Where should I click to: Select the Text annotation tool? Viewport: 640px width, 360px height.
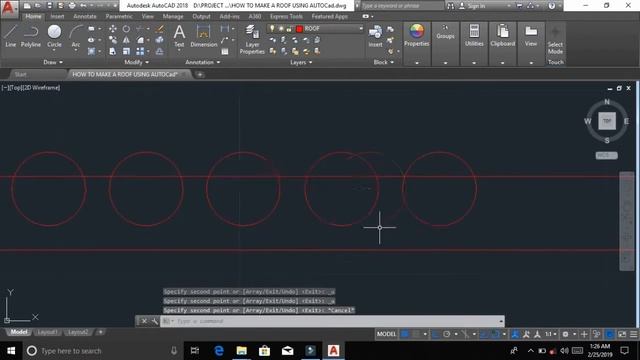[x=179, y=36]
